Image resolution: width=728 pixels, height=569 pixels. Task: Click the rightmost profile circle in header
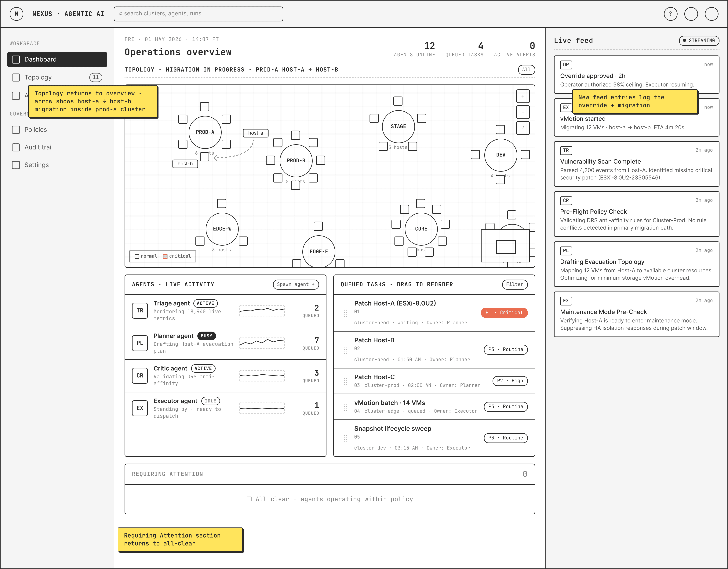[x=711, y=14]
